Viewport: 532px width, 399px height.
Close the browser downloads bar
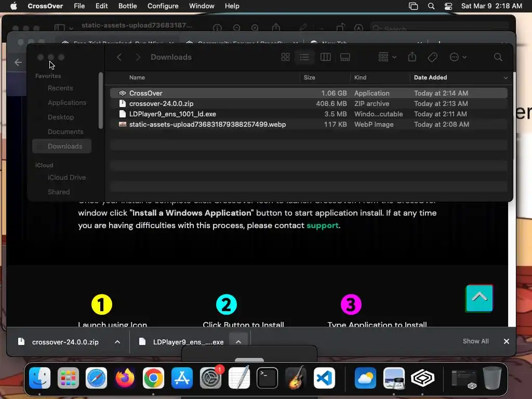[506, 341]
